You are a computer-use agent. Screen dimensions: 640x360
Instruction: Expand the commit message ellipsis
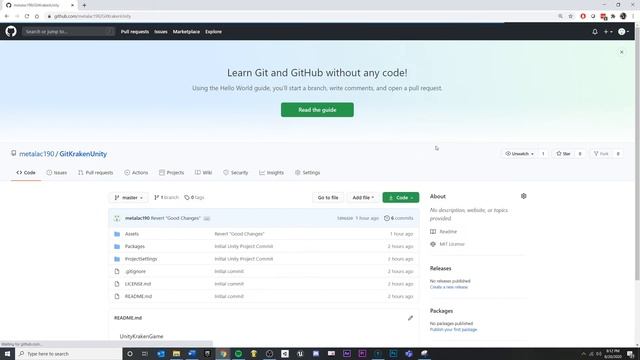point(207,219)
